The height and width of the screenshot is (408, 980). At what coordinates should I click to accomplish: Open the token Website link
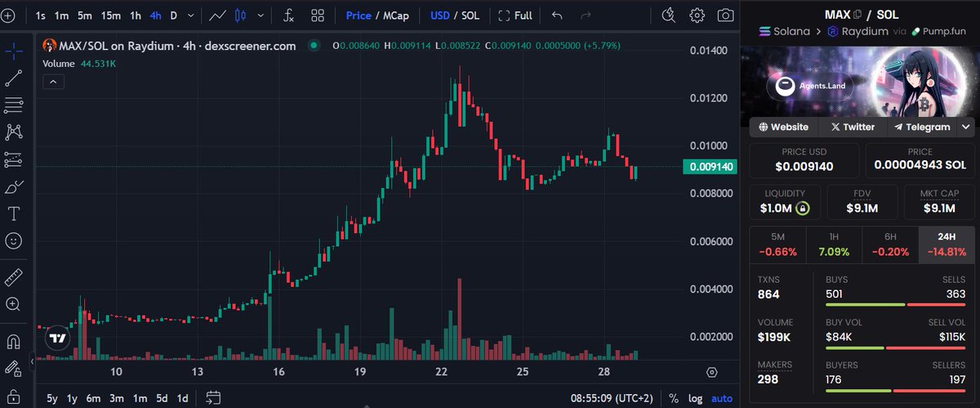784,127
